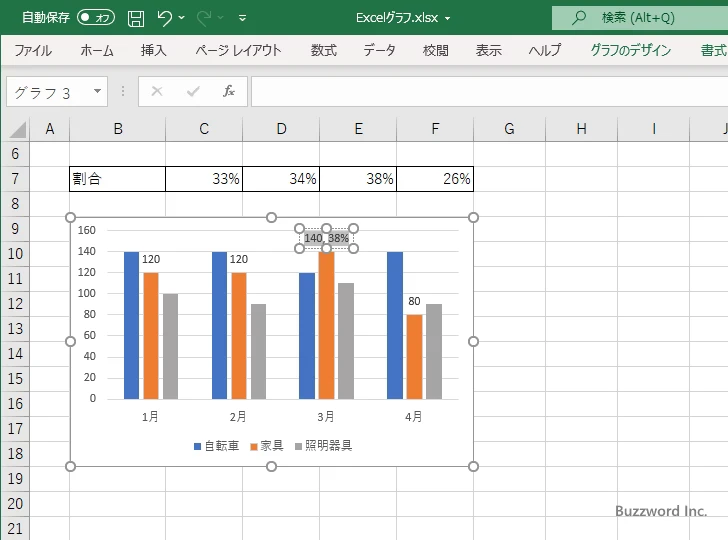The height and width of the screenshot is (540, 728).
Task: Open the データ tab
Action: 379,50
